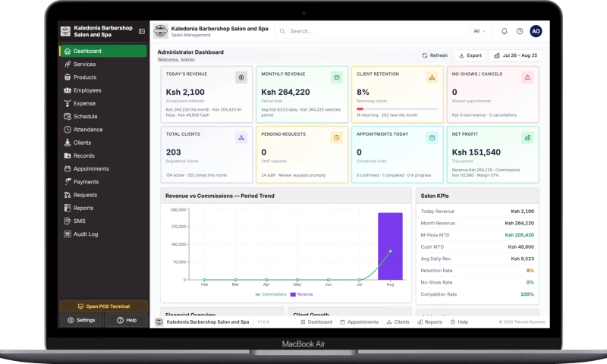Open the AO user avatar menu
607x364 pixels.
pyautogui.click(x=536, y=31)
